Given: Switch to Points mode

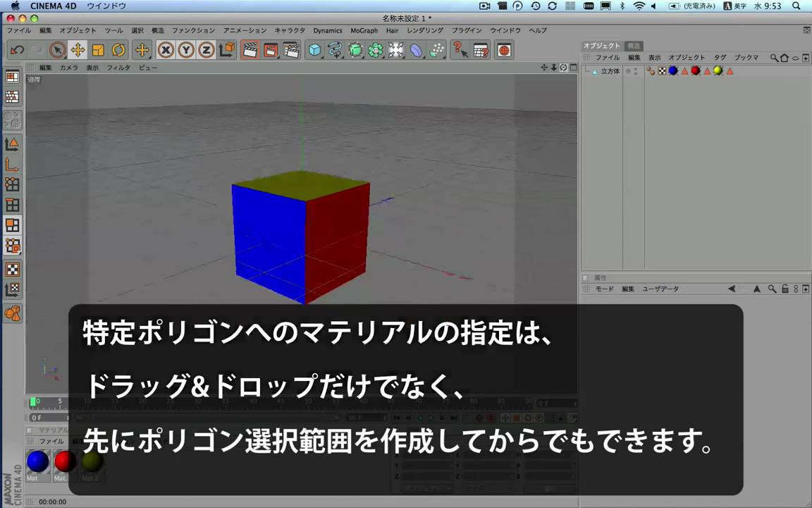Looking at the screenshot, I should 13,185.
